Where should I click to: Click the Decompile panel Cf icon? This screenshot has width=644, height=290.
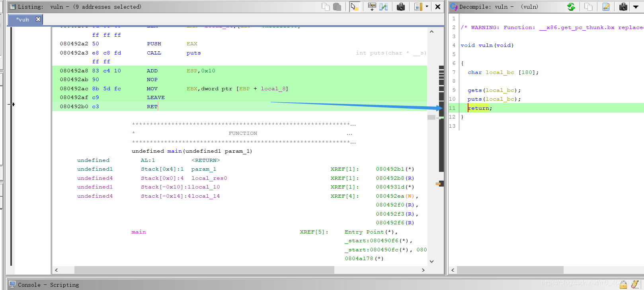coord(454,7)
